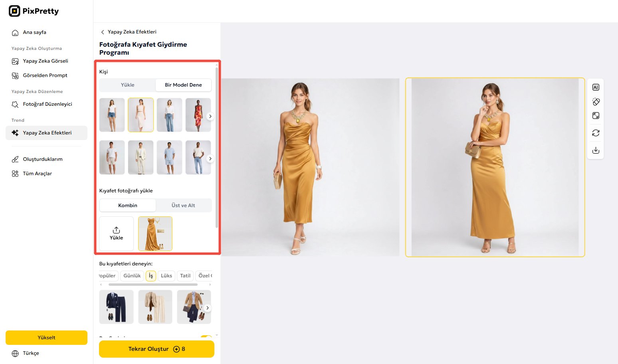Screen dimensions: 618x364
Task: Open Yapay Zeka Görseli in the sidebar
Action: pos(45,61)
